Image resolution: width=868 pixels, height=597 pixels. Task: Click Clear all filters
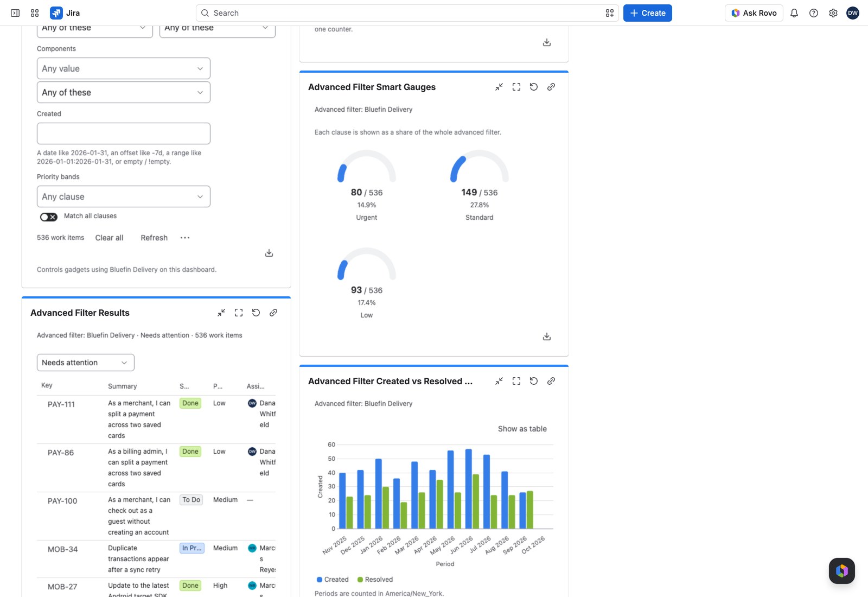click(109, 238)
